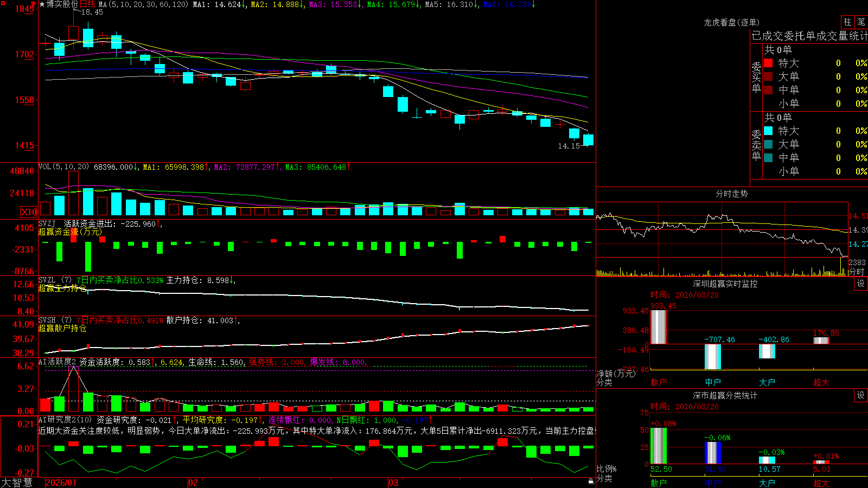Click the 14.15 low price annotation

pos(569,146)
